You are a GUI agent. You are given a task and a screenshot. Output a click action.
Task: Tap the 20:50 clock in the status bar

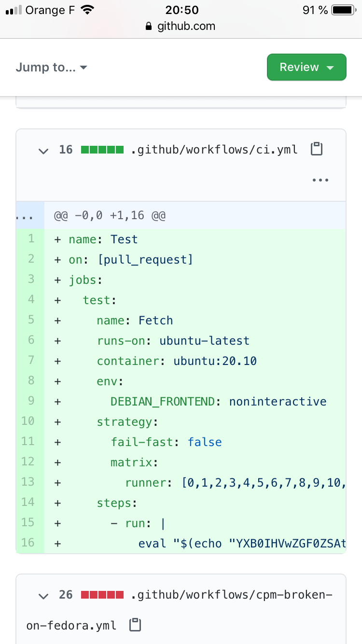pyautogui.click(x=181, y=10)
